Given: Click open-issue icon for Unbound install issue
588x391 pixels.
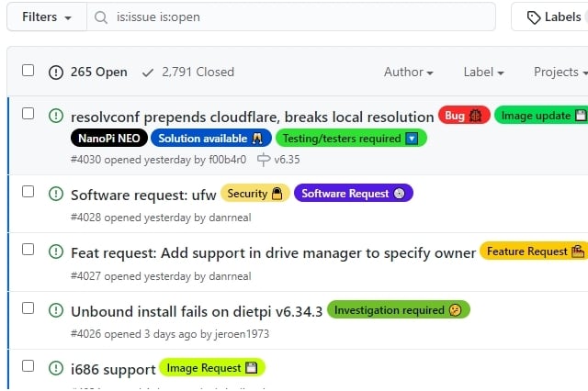Looking at the screenshot, I should tap(56, 310).
